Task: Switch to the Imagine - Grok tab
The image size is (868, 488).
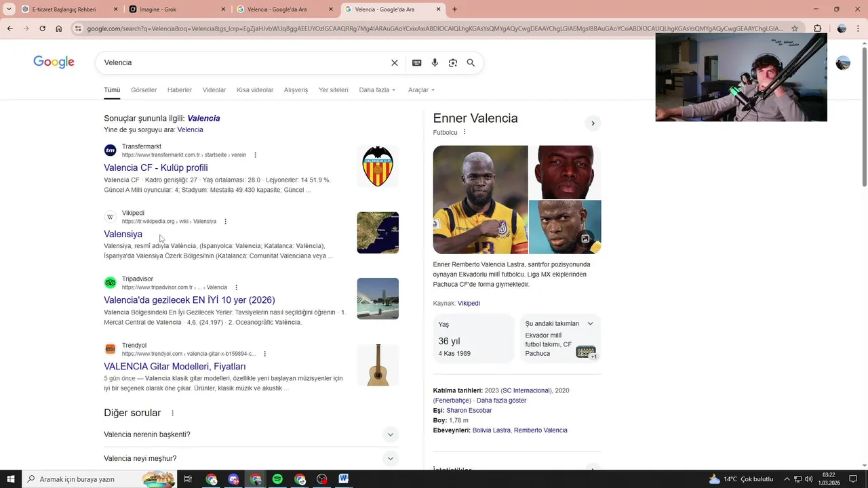Action: tap(178, 9)
